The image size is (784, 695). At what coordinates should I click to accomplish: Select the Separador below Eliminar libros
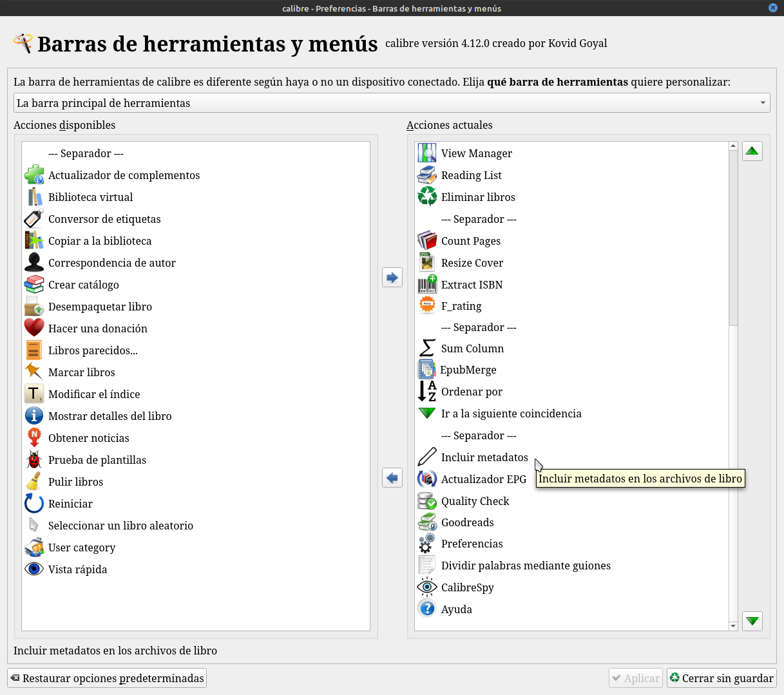coord(572,219)
